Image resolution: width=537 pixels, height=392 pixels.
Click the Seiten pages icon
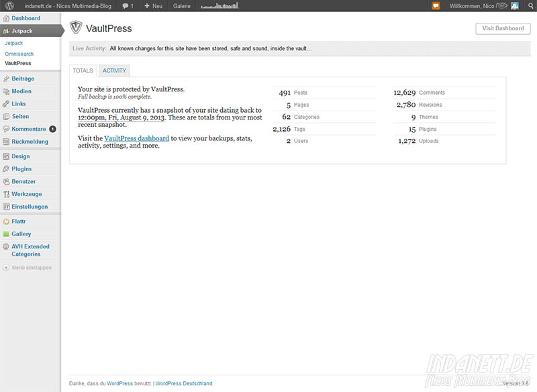point(6,116)
